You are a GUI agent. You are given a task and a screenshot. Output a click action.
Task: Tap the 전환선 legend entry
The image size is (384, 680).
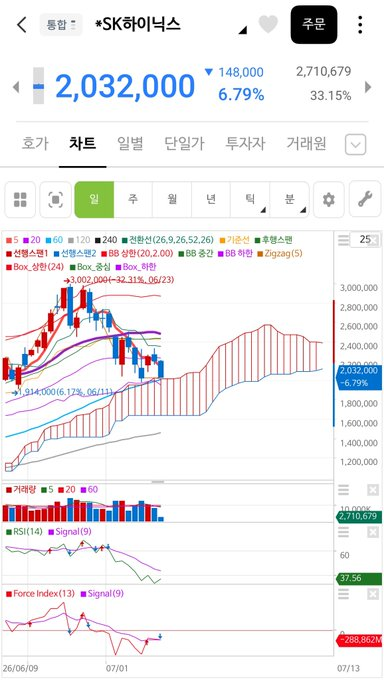[168, 240]
